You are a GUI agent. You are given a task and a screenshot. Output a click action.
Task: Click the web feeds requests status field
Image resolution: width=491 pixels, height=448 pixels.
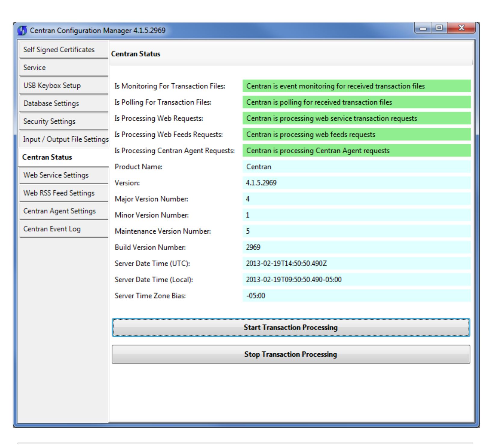(x=357, y=134)
